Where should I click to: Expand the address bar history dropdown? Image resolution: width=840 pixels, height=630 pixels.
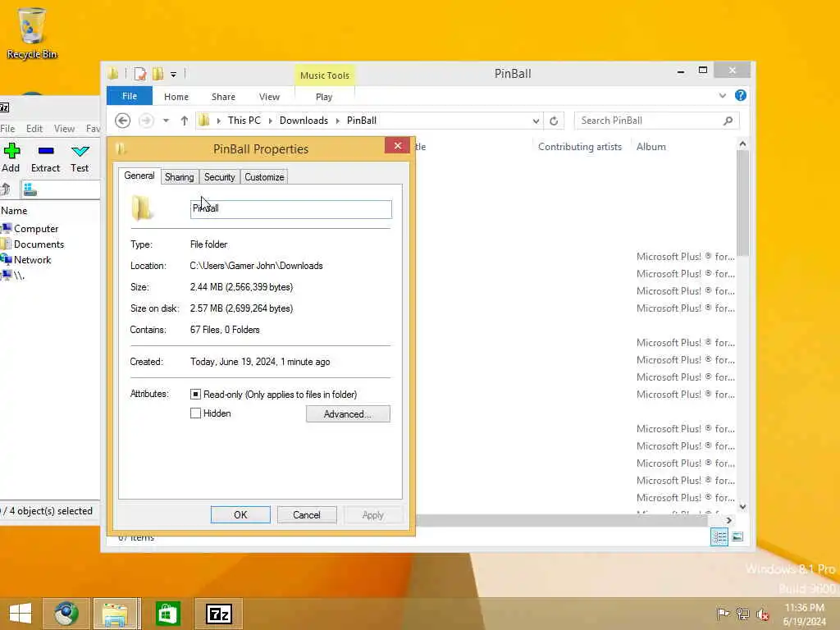[536, 121]
